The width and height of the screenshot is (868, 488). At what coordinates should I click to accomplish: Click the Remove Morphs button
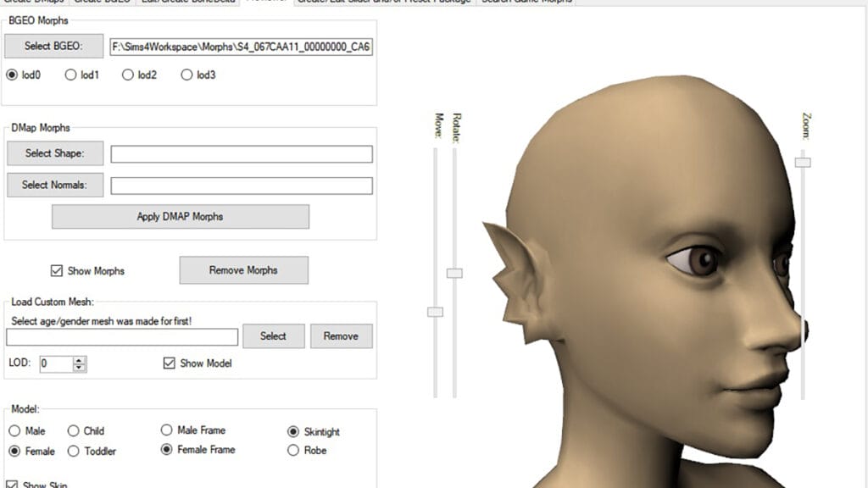tap(243, 270)
